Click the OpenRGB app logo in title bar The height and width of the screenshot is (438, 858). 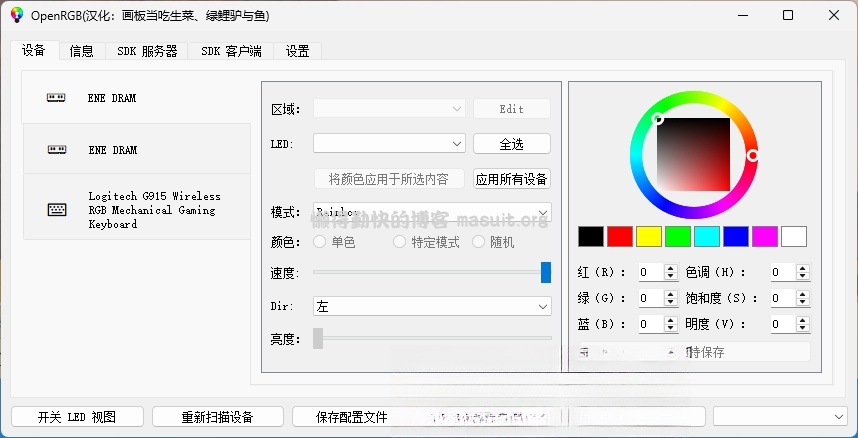coord(17,15)
